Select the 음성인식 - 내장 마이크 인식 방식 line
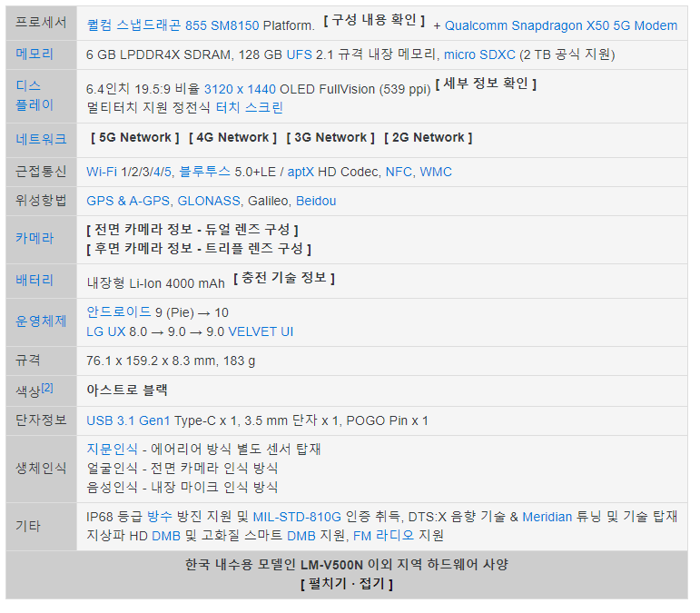This screenshot has width=700, height=613. click(x=182, y=487)
